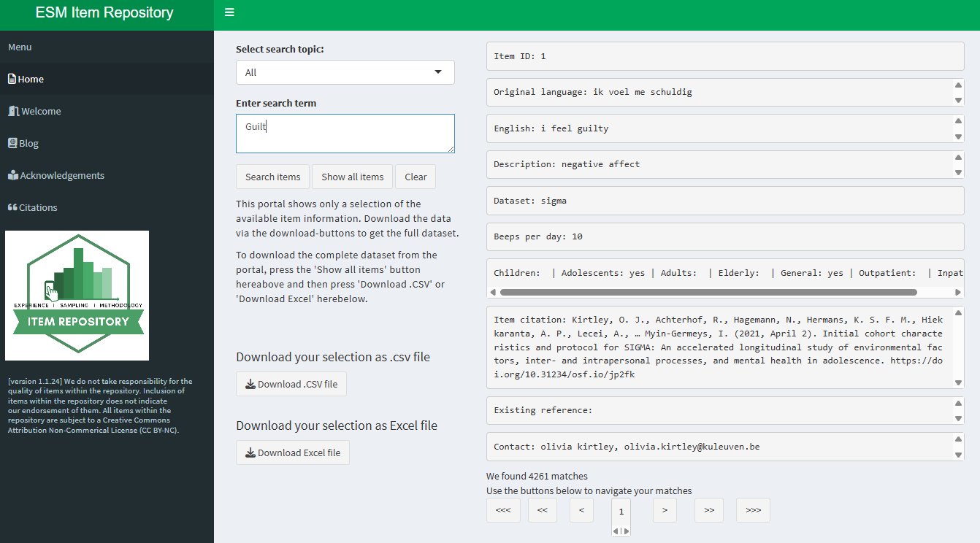The image size is (980, 543).
Task: Click the Show all items button
Action: [x=353, y=177]
